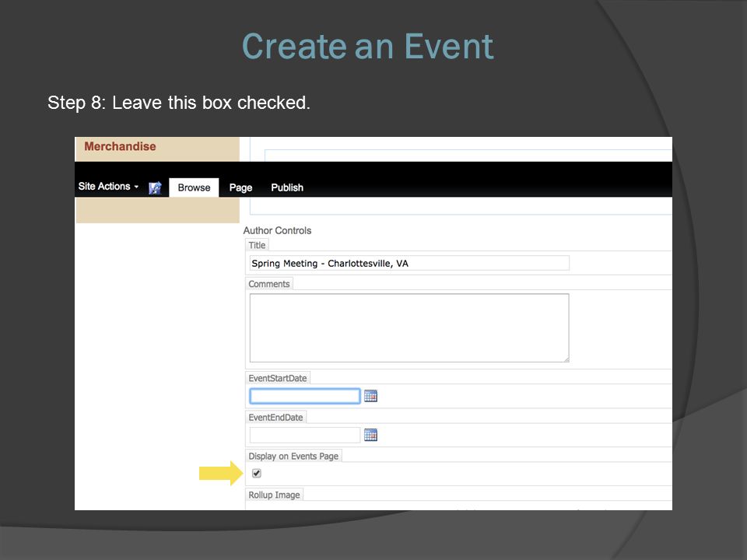747x560 pixels.
Task: Select the 'Author Controls' heading text
Action: pos(277,230)
